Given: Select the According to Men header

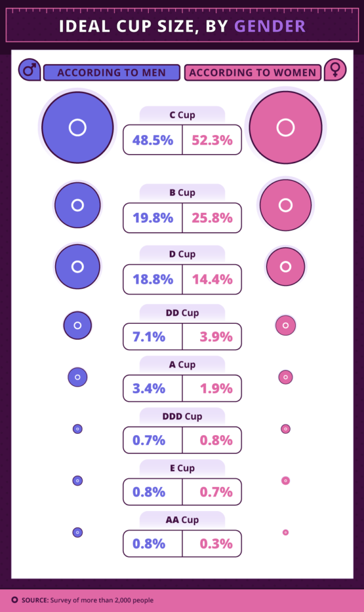Looking at the screenshot, I should pos(112,72).
